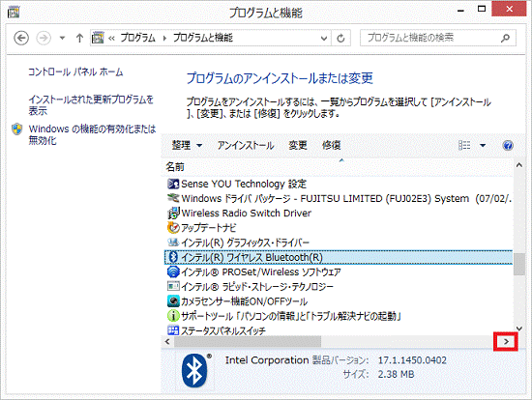Viewport: 532px width, 400px height.
Task: Open the help question mark icon
Action: coord(508,146)
